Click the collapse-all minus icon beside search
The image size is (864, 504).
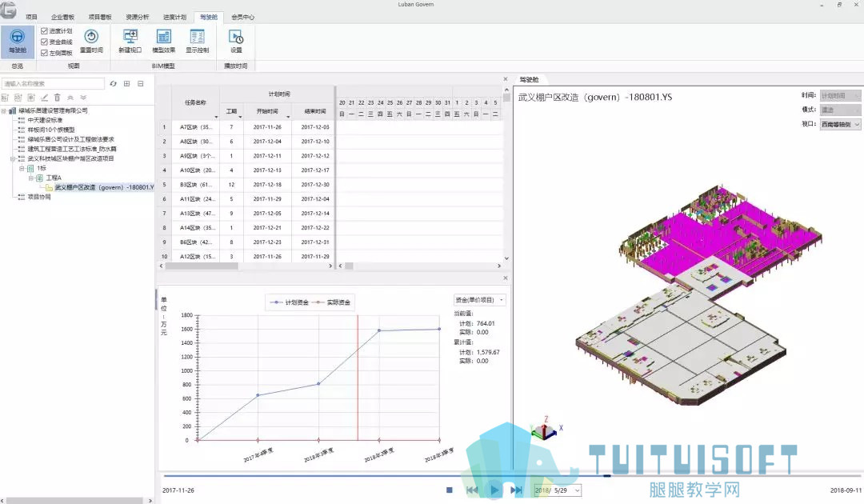141,84
